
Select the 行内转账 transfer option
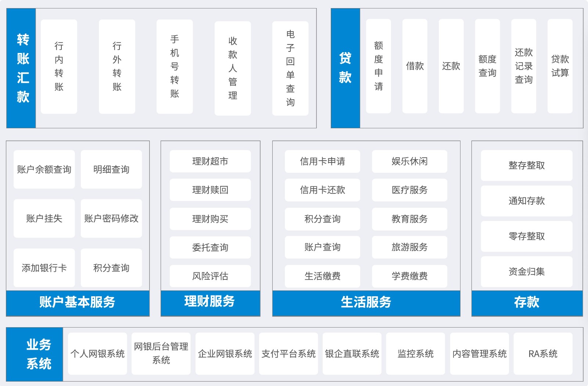pos(59,67)
